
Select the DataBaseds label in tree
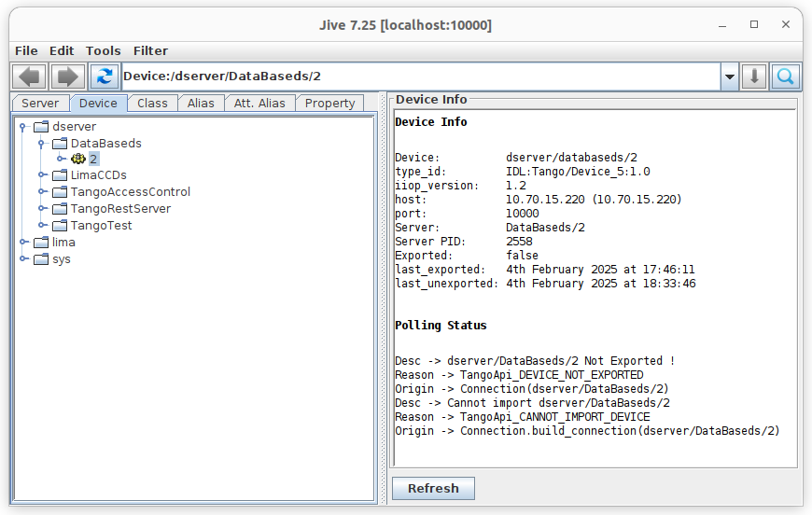[106, 144]
